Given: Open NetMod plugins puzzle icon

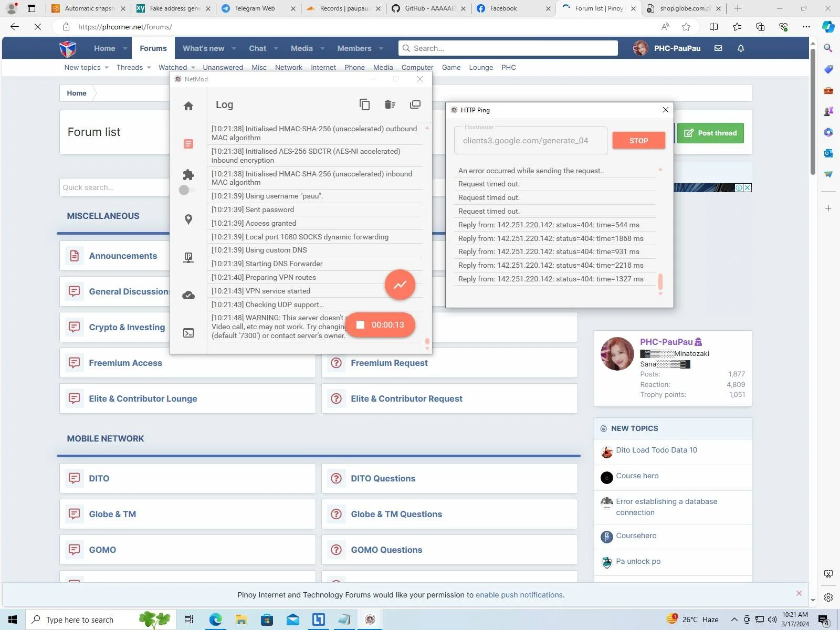Looking at the screenshot, I should (x=188, y=175).
